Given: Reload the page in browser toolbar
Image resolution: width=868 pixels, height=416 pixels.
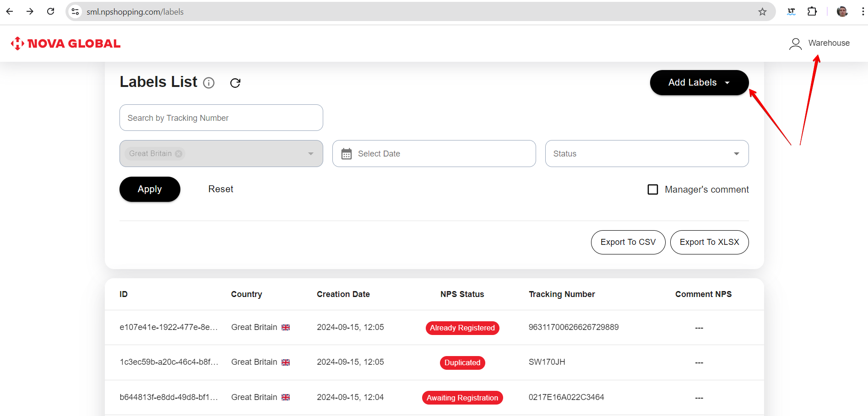Looking at the screenshot, I should (51, 11).
